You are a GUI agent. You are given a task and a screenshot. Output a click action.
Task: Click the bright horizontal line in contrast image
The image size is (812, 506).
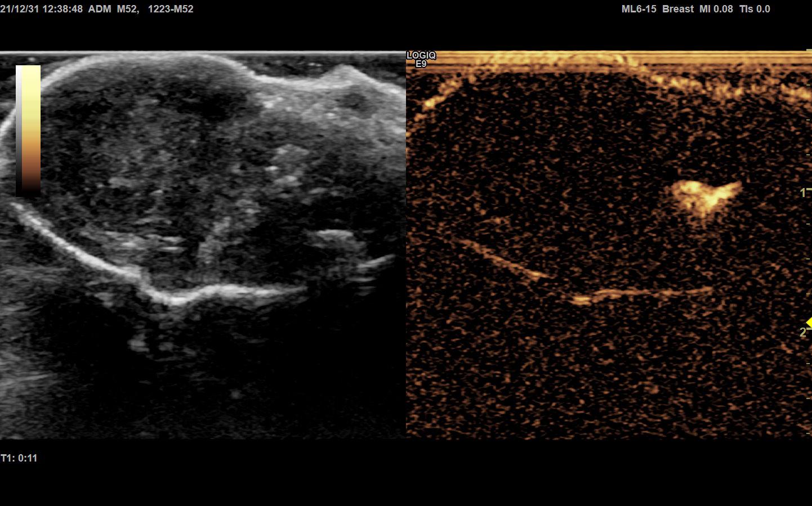coord(642,293)
